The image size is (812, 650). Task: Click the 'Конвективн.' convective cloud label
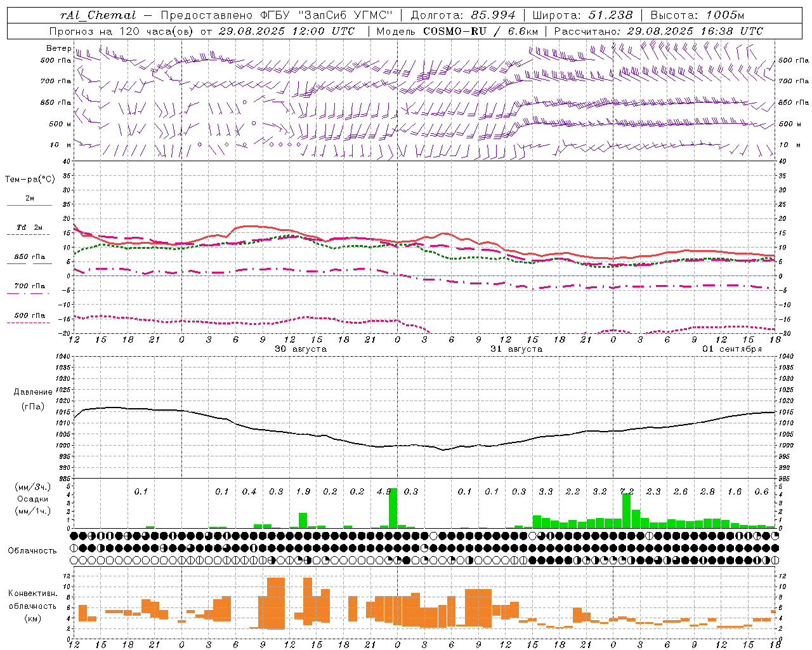coord(32,594)
